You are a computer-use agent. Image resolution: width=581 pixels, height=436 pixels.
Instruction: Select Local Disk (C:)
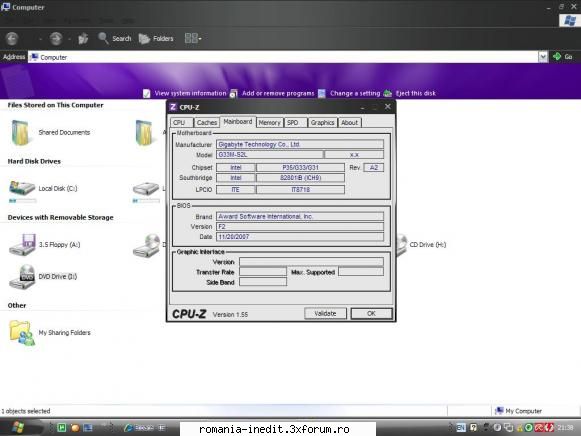point(43,188)
